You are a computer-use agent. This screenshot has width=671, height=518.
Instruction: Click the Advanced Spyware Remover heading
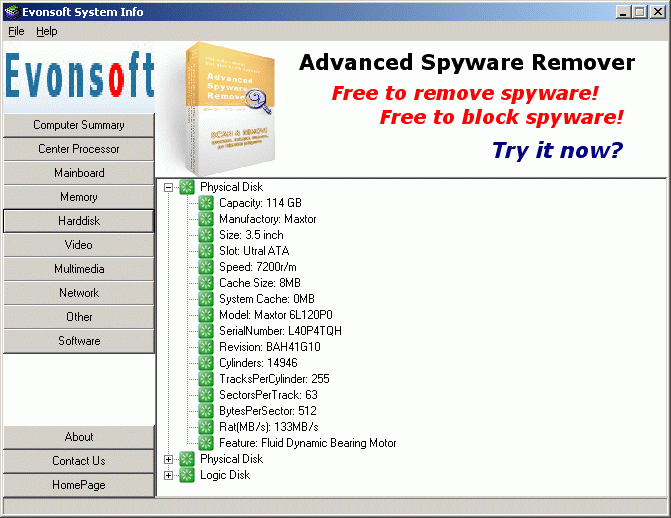(467, 63)
